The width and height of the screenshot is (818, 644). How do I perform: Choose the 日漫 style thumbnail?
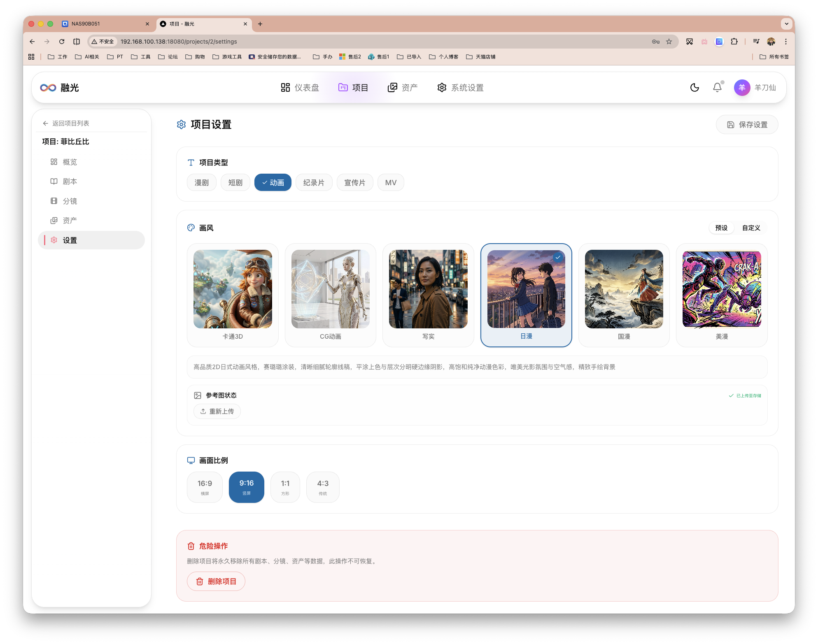(x=526, y=295)
